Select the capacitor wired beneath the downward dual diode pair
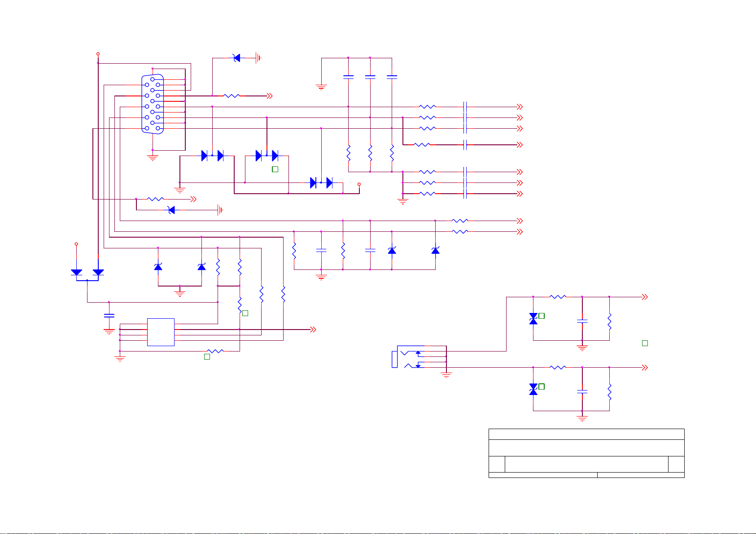Screen dimensions: 756x534 [x=109, y=316]
